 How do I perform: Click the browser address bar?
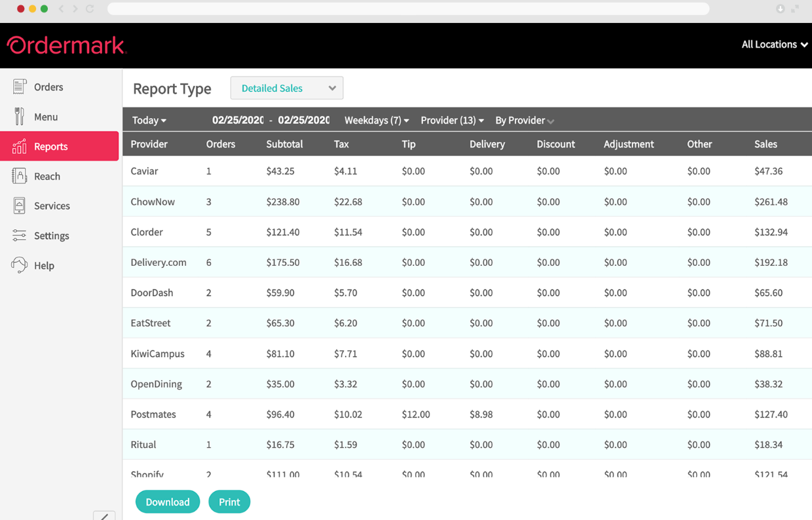click(406, 9)
